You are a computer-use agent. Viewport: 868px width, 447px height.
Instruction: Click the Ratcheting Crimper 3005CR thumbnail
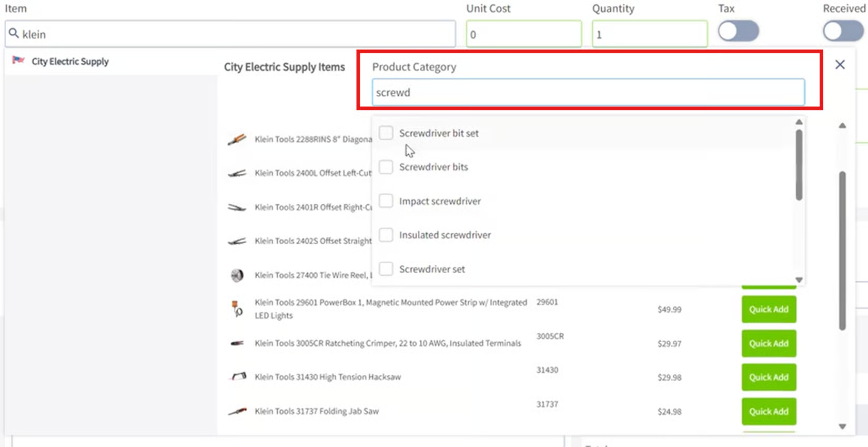pyautogui.click(x=237, y=343)
